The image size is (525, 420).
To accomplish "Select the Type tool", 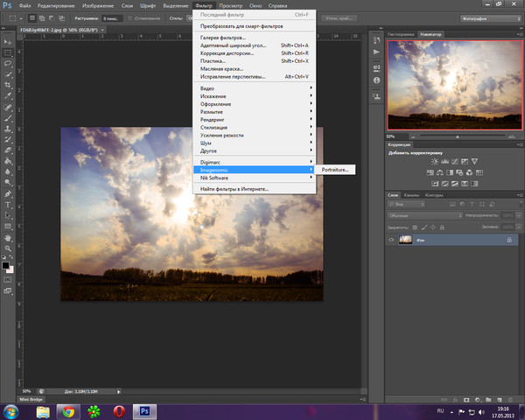I will (8, 203).
